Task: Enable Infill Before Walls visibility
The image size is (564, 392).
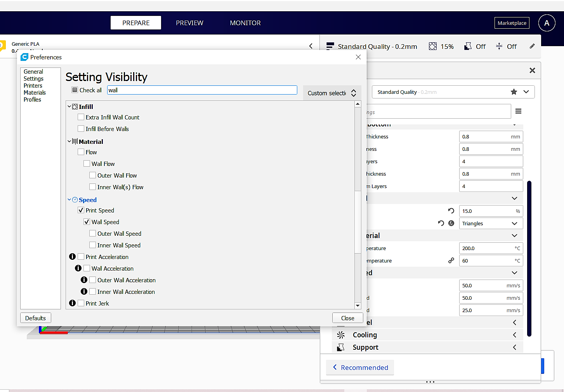Action: [81, 128]
